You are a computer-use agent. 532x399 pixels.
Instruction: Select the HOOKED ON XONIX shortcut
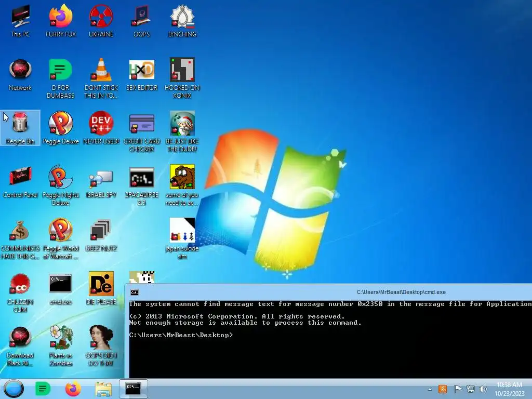point(182,78)
